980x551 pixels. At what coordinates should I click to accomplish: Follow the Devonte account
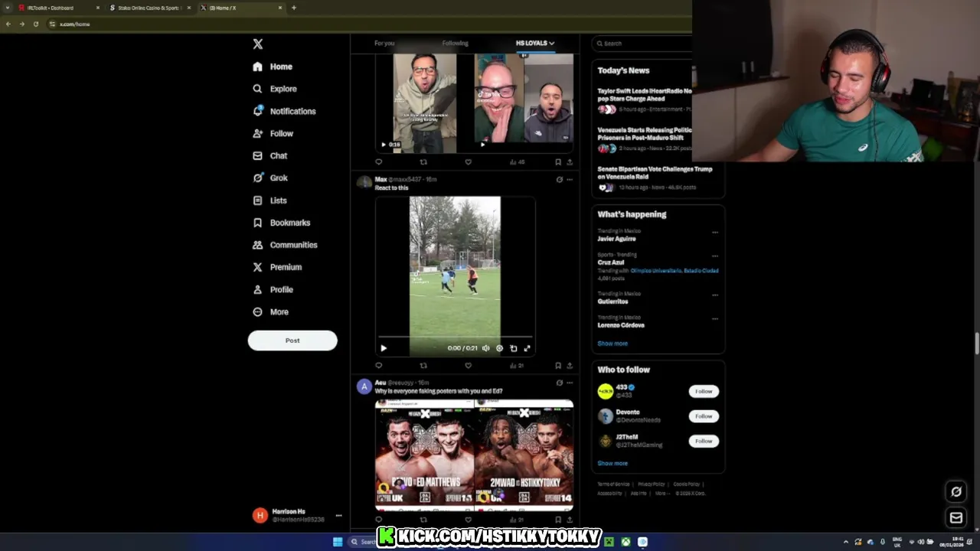[704, 416]
